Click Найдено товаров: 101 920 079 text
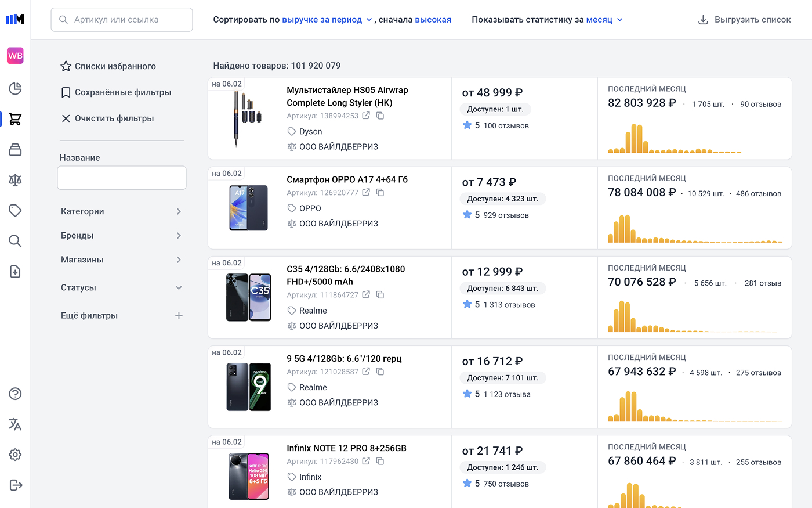This screenshot has height=508, width=812. [277, 66]
